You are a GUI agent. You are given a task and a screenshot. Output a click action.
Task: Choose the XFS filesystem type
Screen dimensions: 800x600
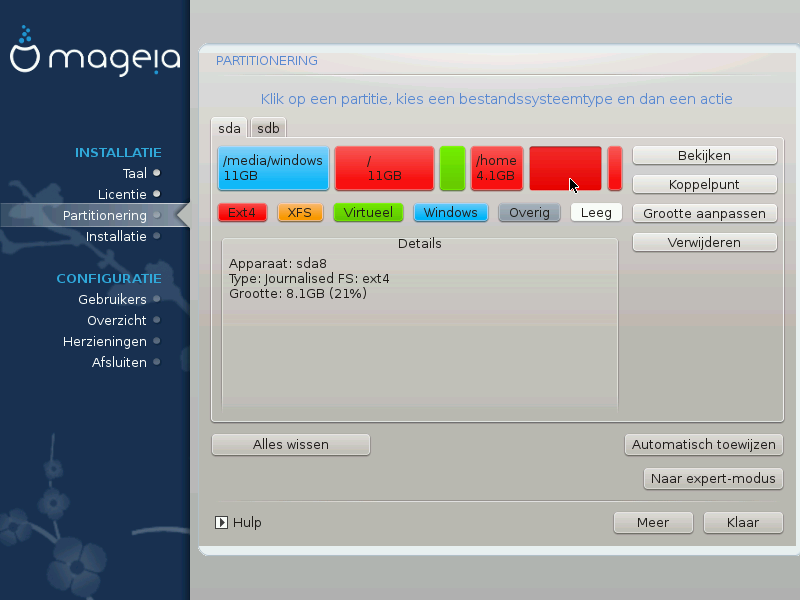tap(299, 212)
